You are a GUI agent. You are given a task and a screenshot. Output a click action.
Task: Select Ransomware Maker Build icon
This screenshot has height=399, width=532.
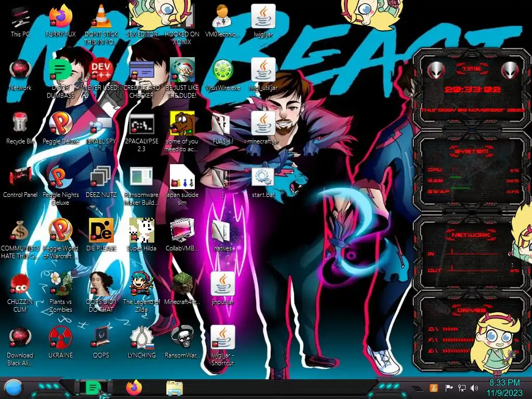coord(141,177)
